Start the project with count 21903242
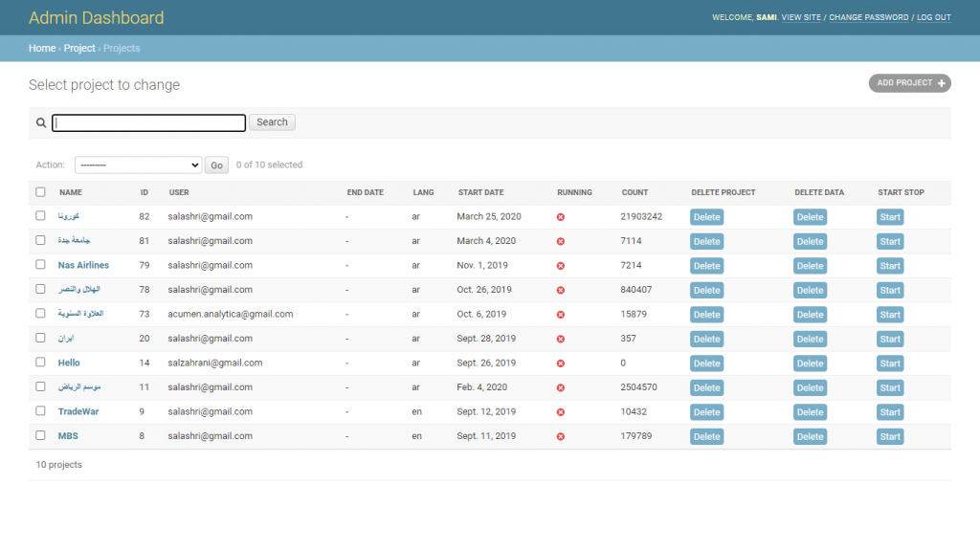 point(890,217)
